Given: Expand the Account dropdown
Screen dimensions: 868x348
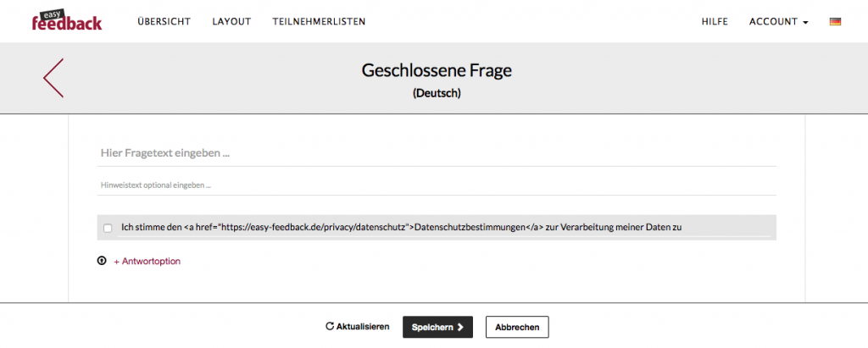Looking at the screenshot, I should (x=778, y=21).
